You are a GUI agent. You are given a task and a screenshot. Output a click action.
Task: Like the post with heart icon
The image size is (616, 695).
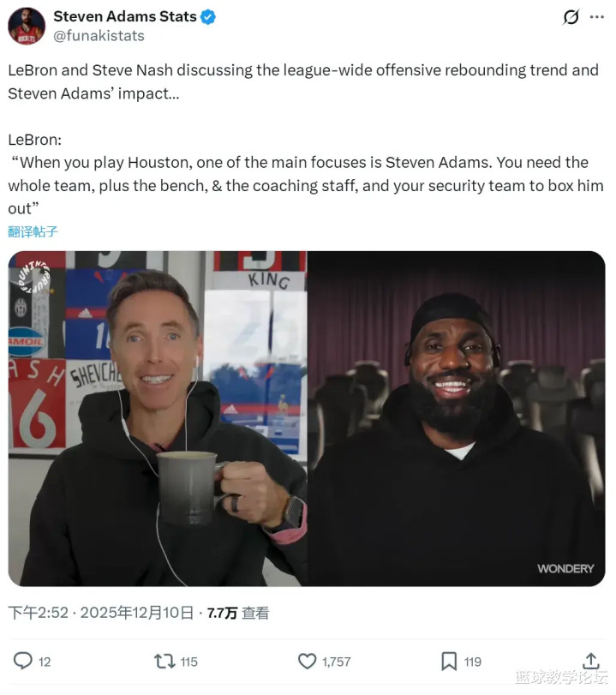click(x=307, y=662)
